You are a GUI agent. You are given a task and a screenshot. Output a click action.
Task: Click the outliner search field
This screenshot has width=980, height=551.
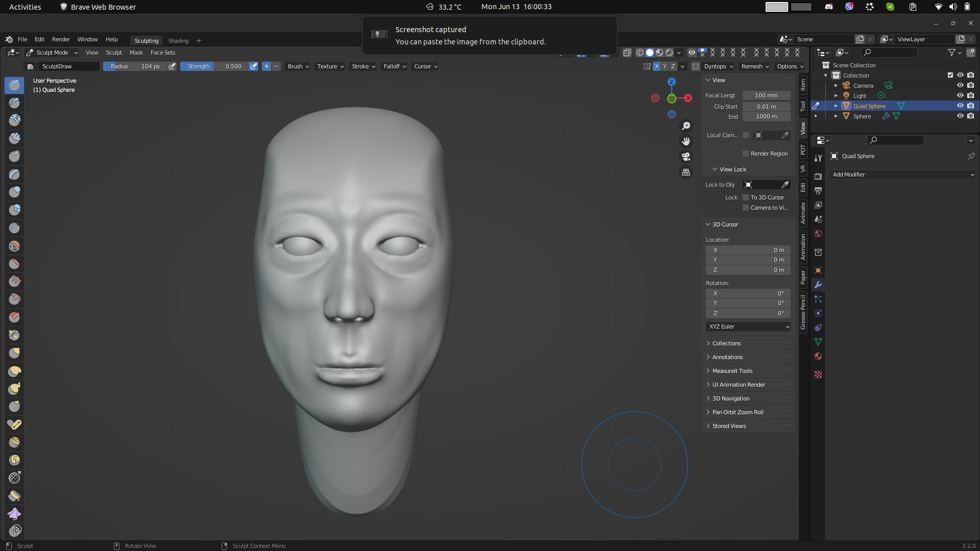point(891,53)
